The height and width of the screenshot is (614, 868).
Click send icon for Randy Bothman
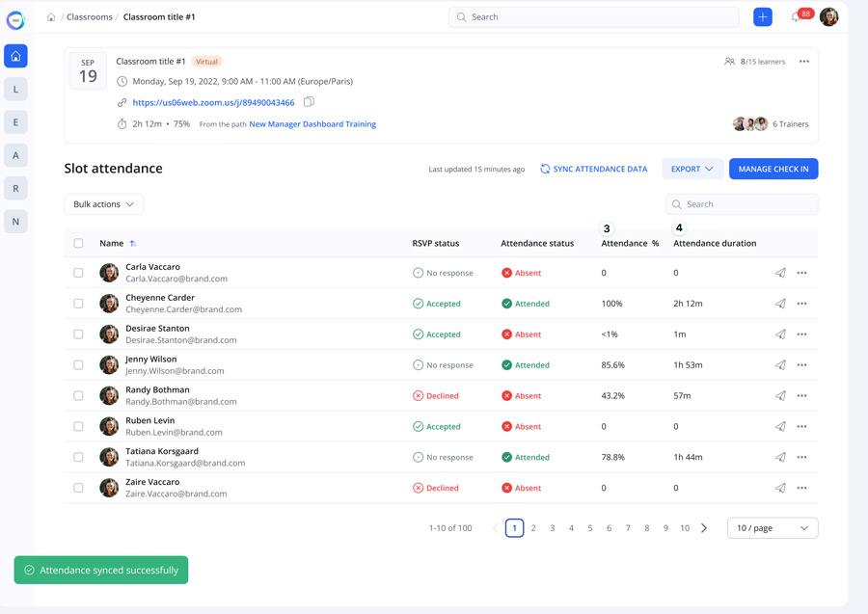(x=780, y=395)
